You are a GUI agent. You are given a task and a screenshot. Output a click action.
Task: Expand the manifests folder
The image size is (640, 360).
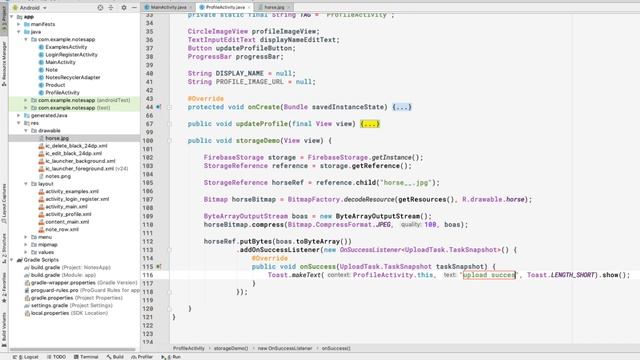point(19,24)
